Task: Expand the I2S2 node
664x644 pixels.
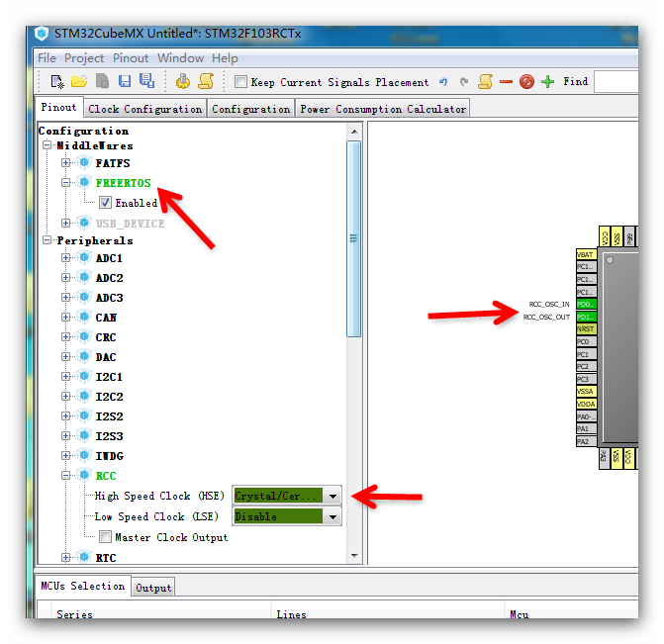Action: 65,415
